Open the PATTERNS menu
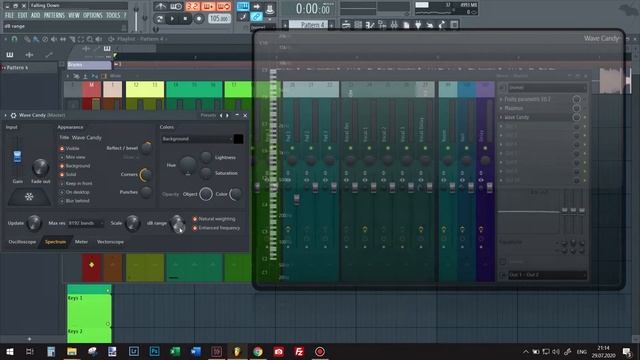Viewport: 640px width, 360px height. coord(54,16)
